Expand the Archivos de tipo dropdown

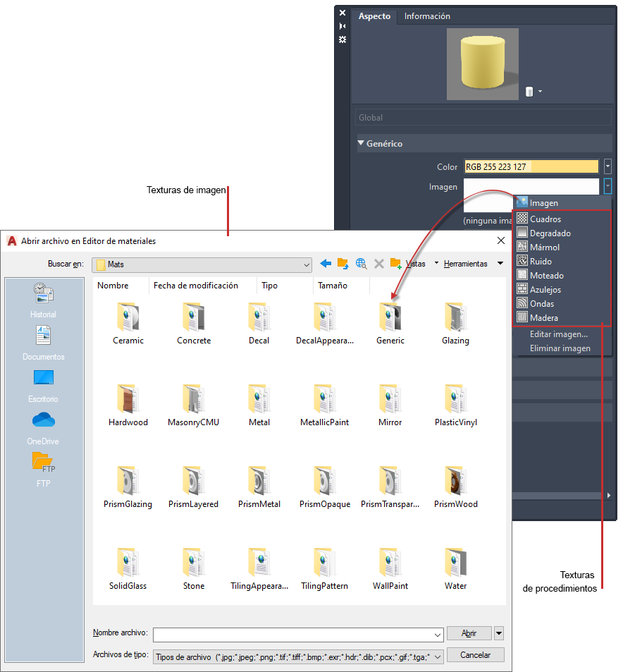438,656
